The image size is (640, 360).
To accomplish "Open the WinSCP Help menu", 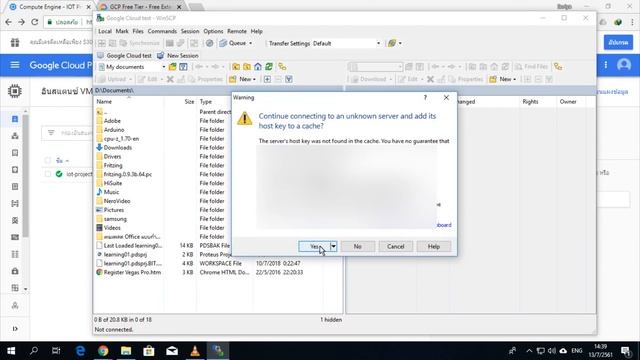I will (256, 31).
